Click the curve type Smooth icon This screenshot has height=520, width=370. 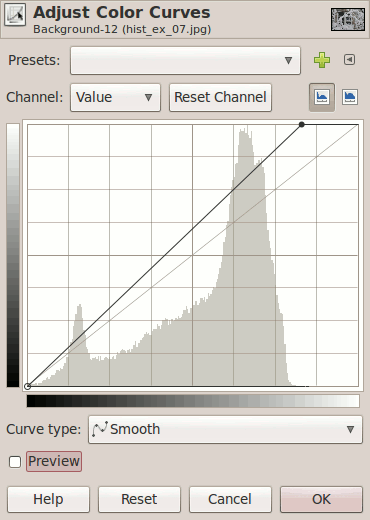(100, 429)
